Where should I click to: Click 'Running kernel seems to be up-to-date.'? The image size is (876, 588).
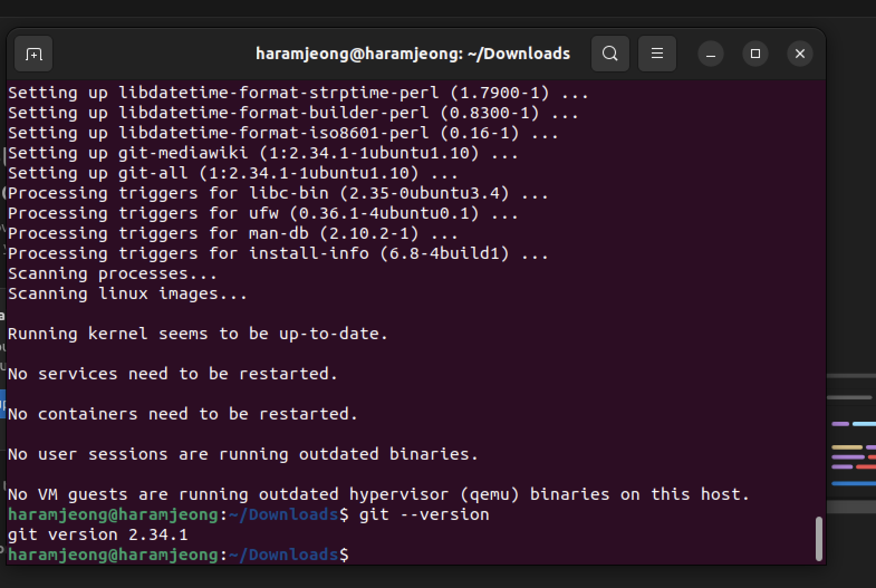tap(198, 334)
